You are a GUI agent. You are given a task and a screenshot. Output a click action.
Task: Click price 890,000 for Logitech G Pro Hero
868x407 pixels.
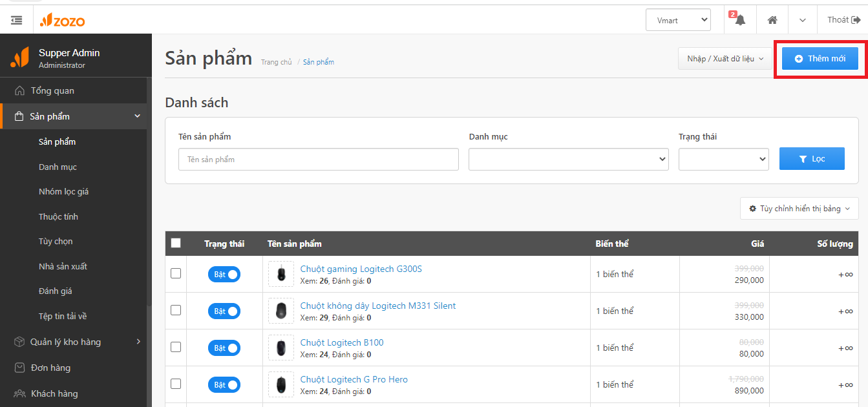tap(749, 391)
